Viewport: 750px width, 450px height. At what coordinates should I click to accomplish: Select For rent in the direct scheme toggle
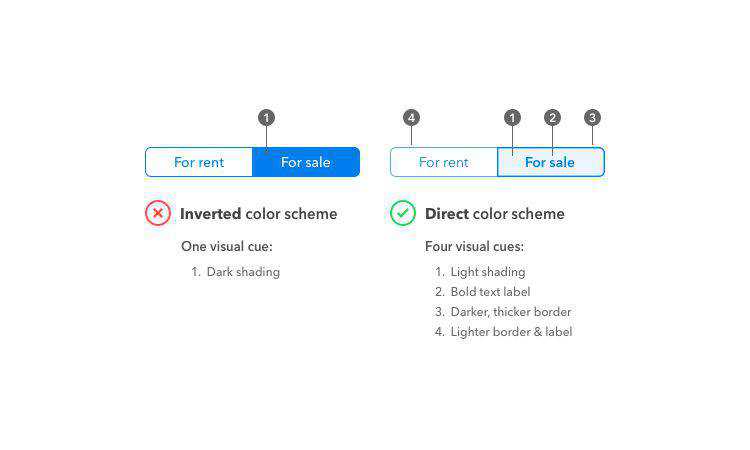point(443,162)
